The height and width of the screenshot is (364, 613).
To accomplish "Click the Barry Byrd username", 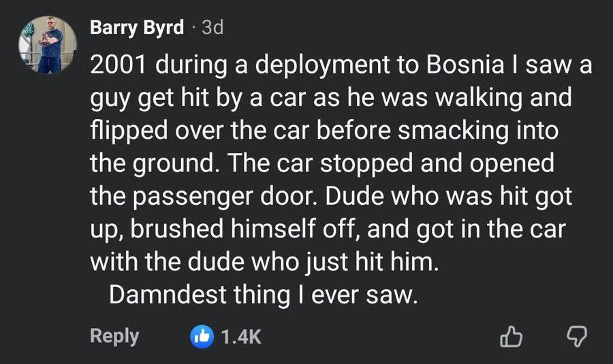I will coord(137,28).
